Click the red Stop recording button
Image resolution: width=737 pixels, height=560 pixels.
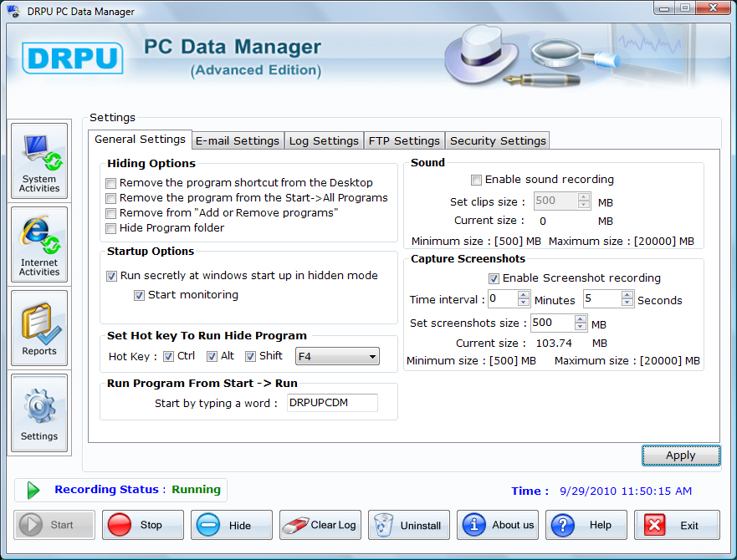143,525
